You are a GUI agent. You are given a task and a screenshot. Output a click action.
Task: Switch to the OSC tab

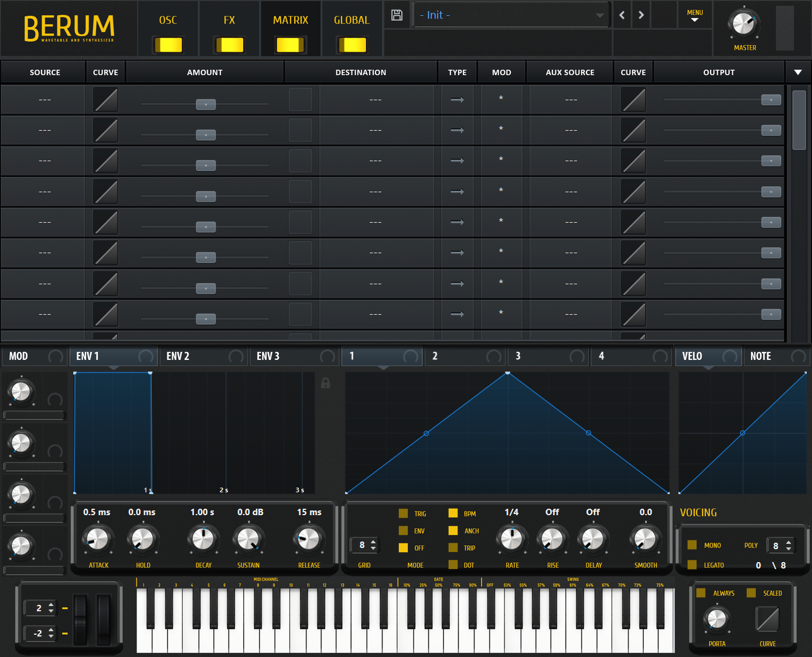point(168,20)
